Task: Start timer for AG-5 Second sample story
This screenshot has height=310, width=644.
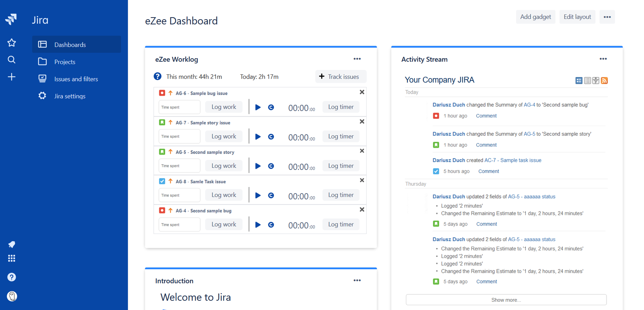Action: (258, 166)
